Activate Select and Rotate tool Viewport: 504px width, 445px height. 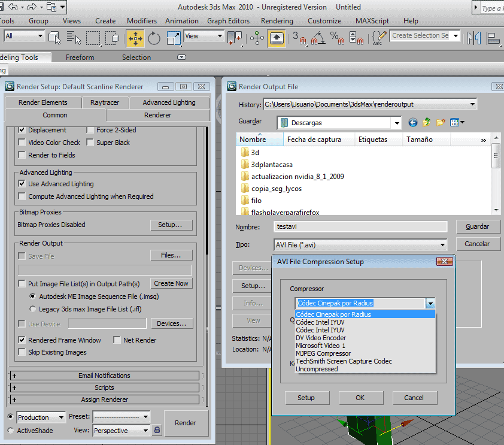[154, 38]
